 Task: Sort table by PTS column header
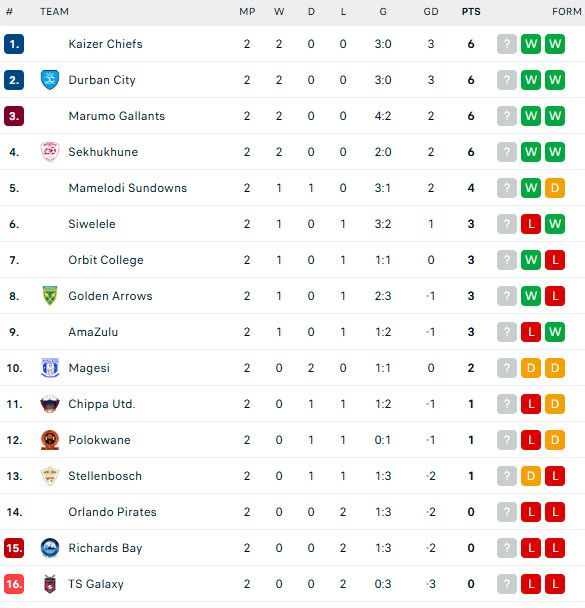471,12
